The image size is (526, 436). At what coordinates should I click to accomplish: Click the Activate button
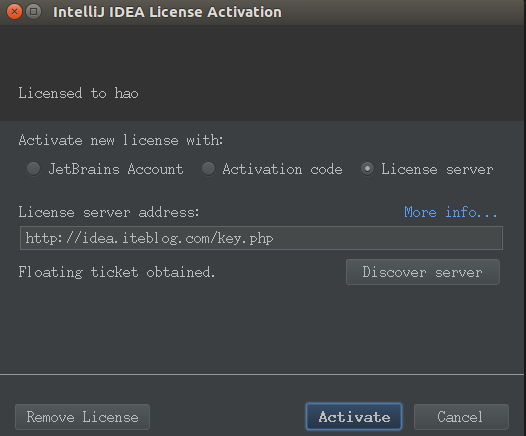354,417
